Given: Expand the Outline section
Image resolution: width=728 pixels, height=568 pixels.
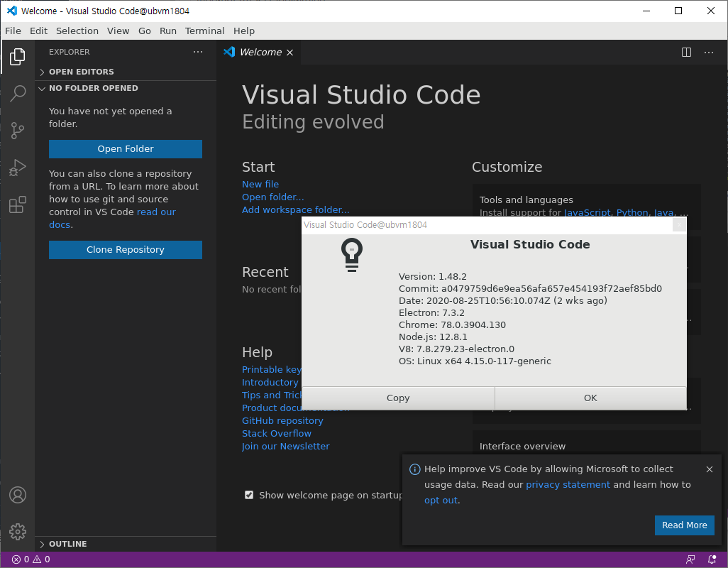Looking at the screenshot, I should point(126,544).
